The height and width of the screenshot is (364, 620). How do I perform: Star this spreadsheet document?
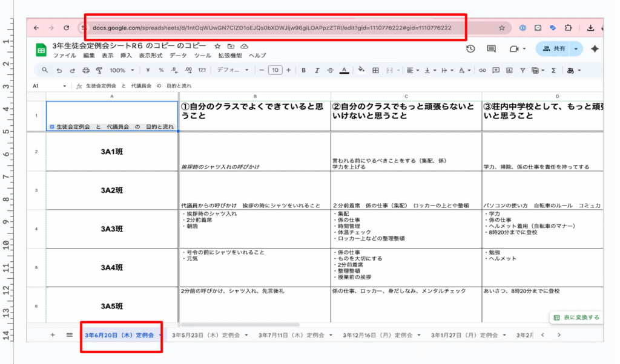tap(217, 46)
